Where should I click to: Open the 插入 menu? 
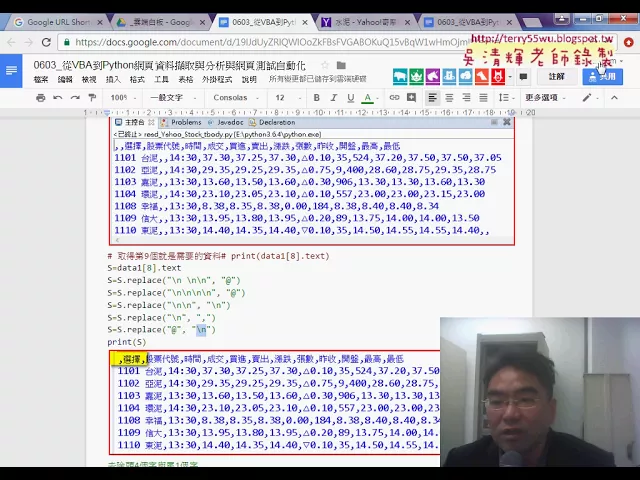click(x=113, y=79)
